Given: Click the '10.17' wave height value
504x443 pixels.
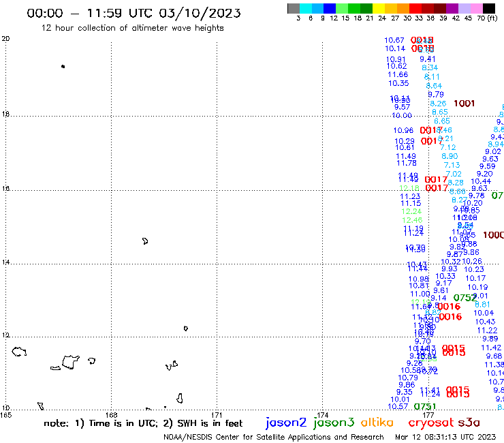Looking at the screenshot, I should click(475, 278).
